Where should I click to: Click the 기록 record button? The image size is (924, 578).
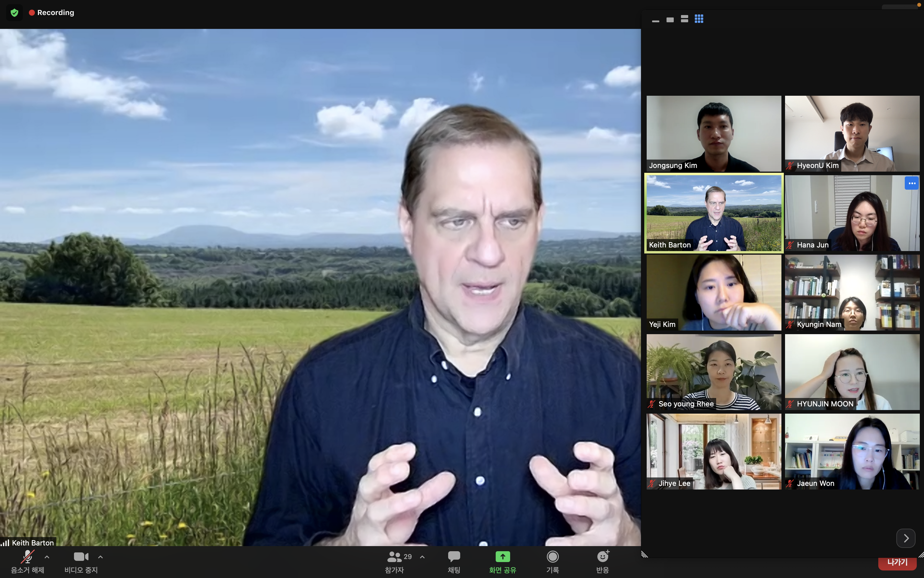553,561
